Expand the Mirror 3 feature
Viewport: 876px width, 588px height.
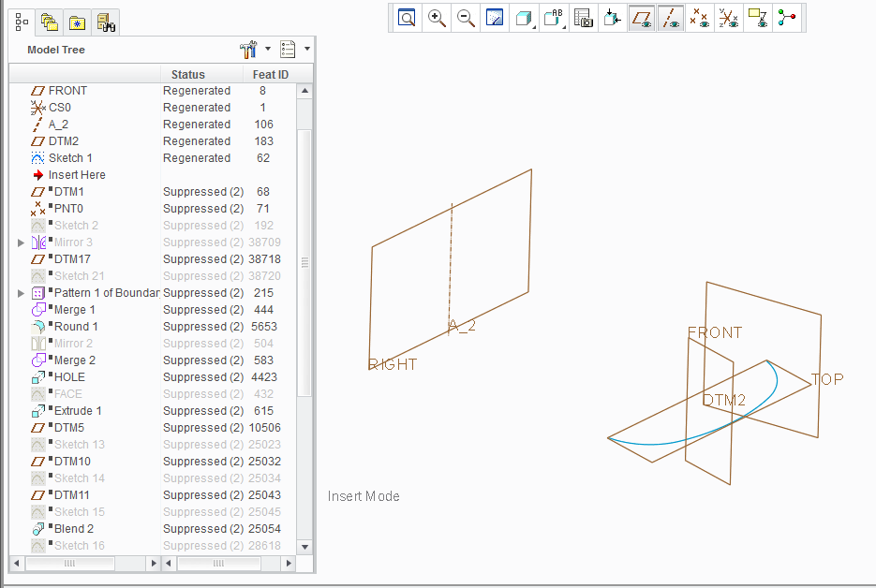(x=21, y=243)
